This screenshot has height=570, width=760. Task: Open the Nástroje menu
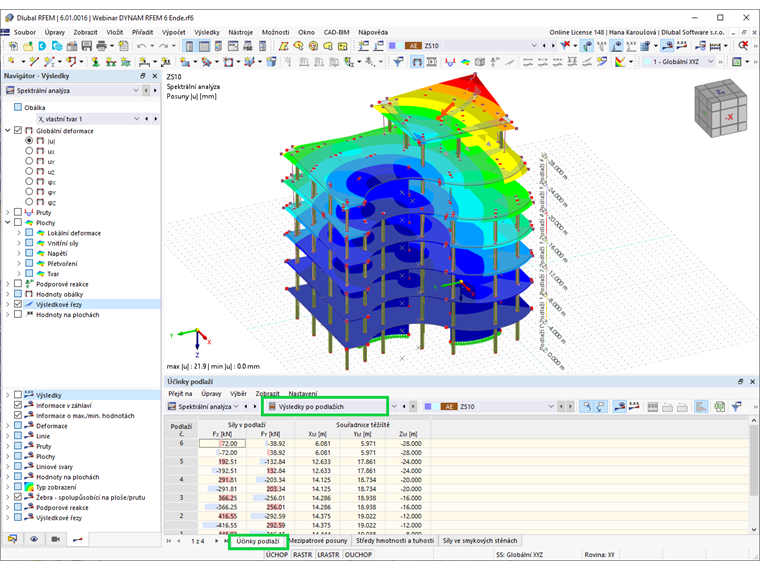[x=240, y=32]
